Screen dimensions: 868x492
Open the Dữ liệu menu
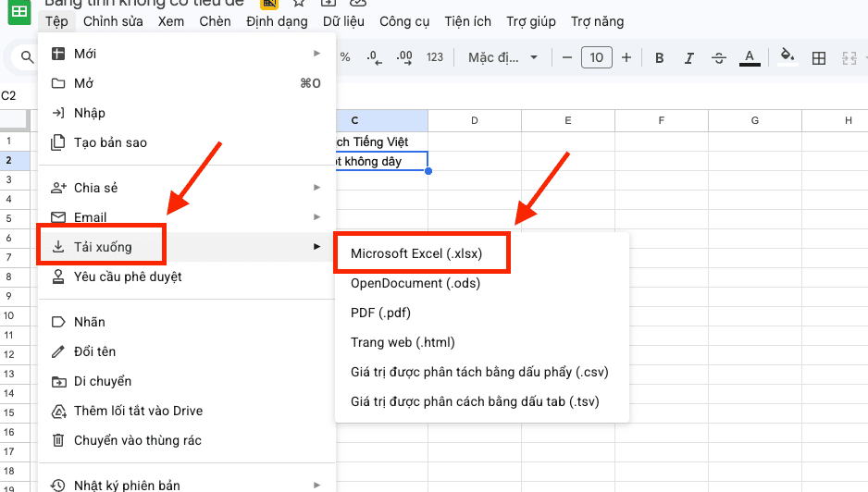coord(343,21)
